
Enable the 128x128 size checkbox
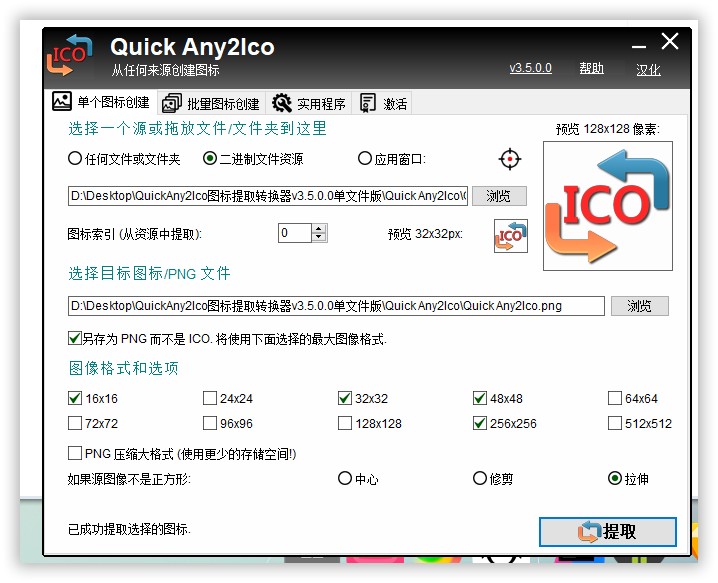[x=345, y=423]
